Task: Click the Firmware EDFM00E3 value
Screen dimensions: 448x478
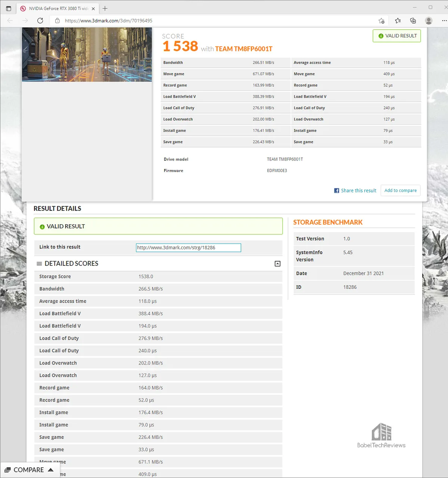Action: point(277,171)
